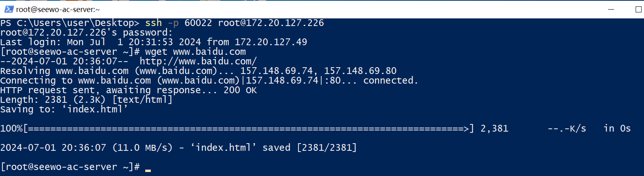Click the port number 60022
This screenshot has width=644, height=176.
coord(198,23)
